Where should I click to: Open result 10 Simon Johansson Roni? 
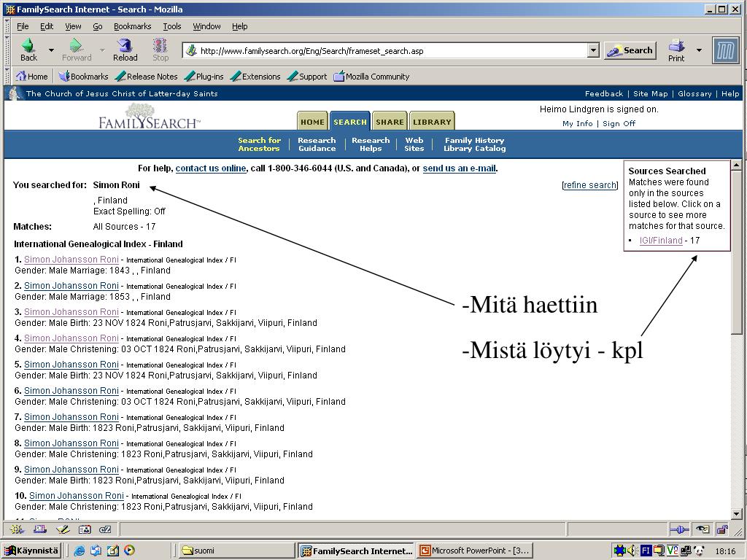click(x=76, y=496)
